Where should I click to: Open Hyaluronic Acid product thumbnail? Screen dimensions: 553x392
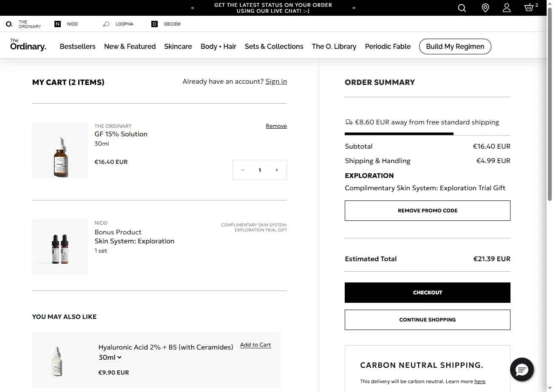pyautogui.click(x=57, y=361)
